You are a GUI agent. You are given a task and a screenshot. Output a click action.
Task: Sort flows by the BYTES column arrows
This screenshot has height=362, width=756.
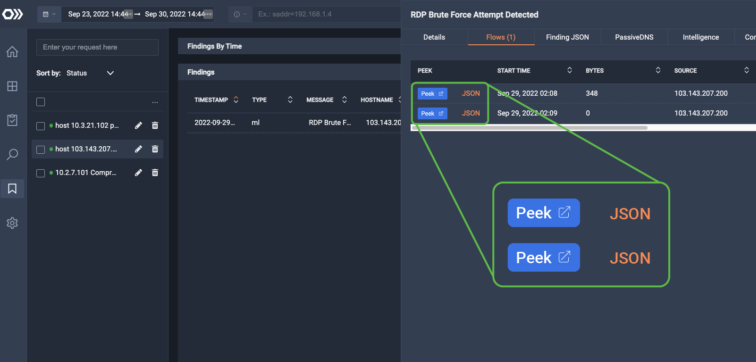click(x=658, y=70)
